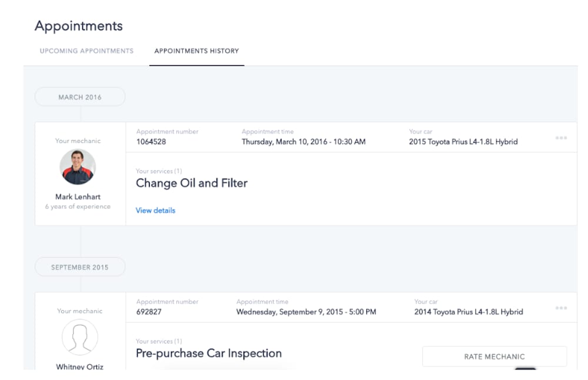588x380 pixels.
Task: Click the 2015 Toyota Prius car text
Action: 463,142
